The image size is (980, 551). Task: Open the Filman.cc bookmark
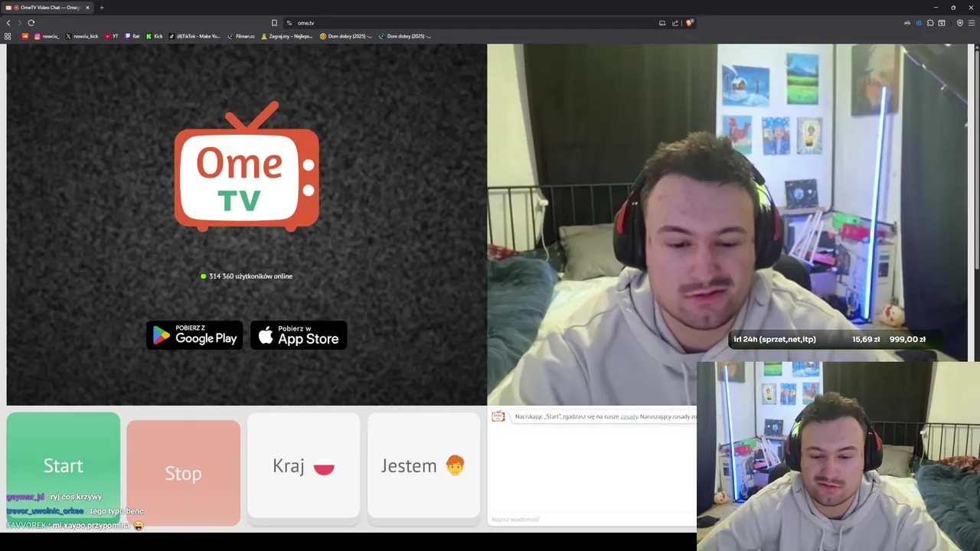(241, 36)
